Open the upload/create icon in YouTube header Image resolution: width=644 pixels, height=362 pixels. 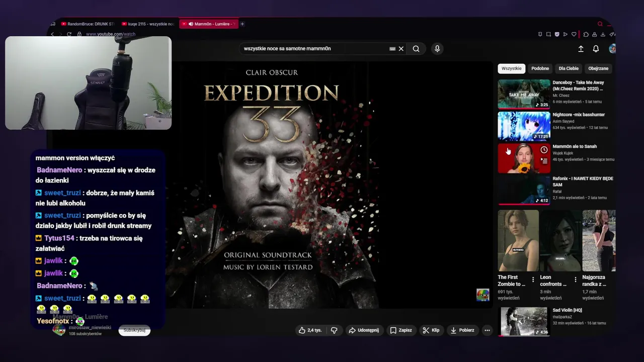tap(581, 49)
